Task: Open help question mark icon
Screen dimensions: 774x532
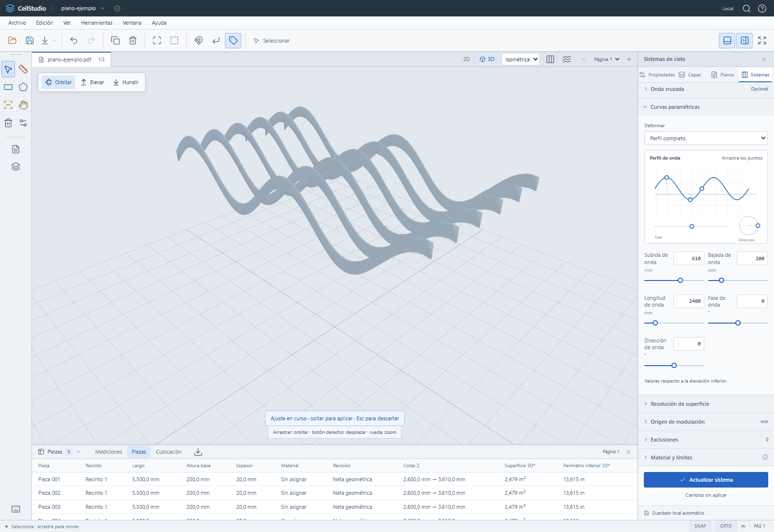Action: click(762, 8)
